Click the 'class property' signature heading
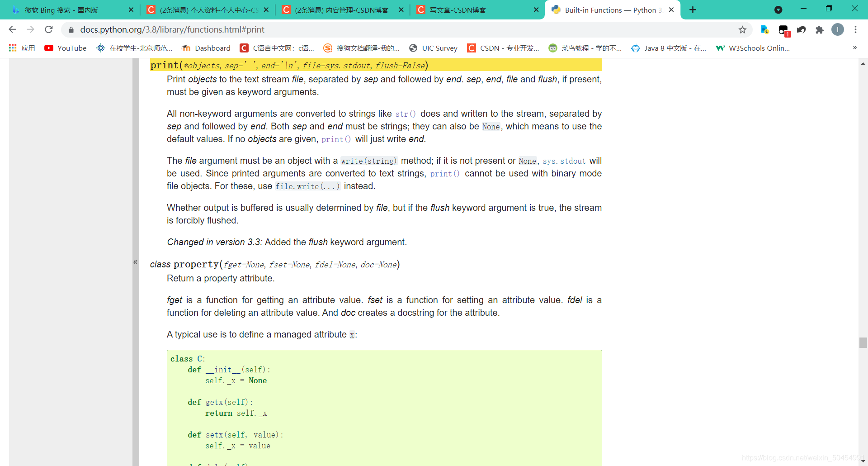Image resolution: width=868 pixels, height=466 pixels. [275, 264]
